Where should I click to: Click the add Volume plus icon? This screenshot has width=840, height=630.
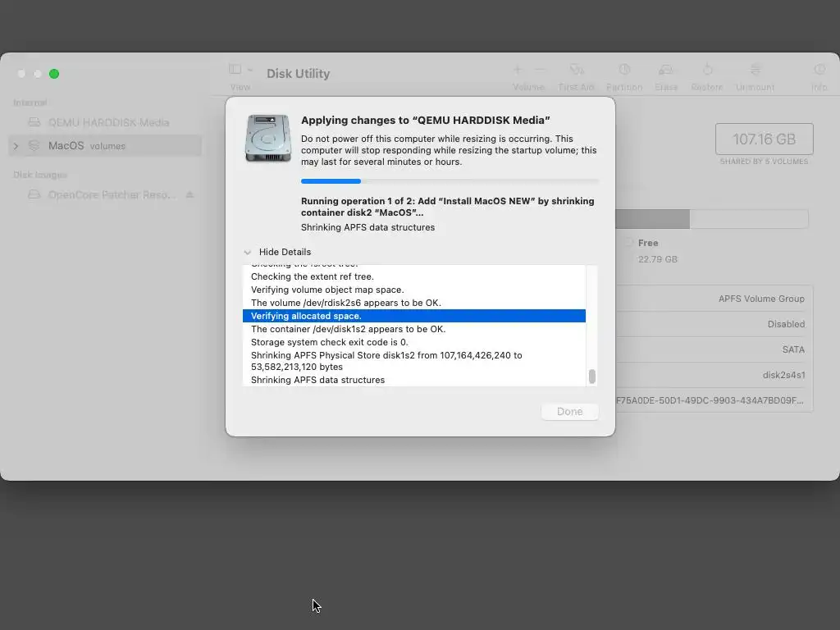click(518, 70)
